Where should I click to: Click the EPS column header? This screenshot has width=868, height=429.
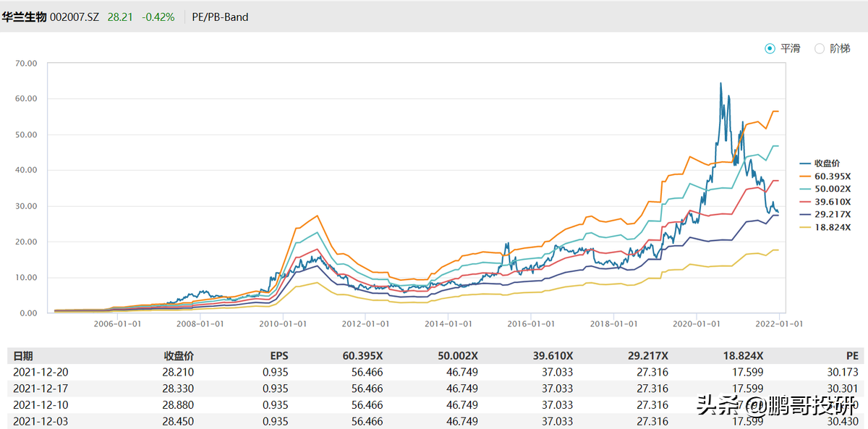(278, 356)
